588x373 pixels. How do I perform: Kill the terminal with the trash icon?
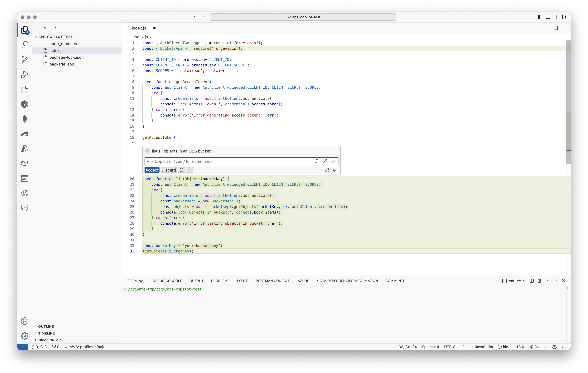coord(539,281)
